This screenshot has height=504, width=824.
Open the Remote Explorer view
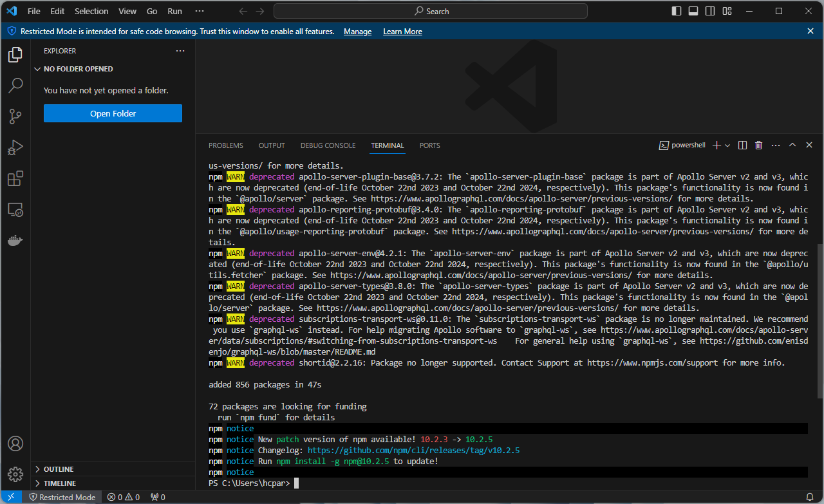tap(15, 209)
